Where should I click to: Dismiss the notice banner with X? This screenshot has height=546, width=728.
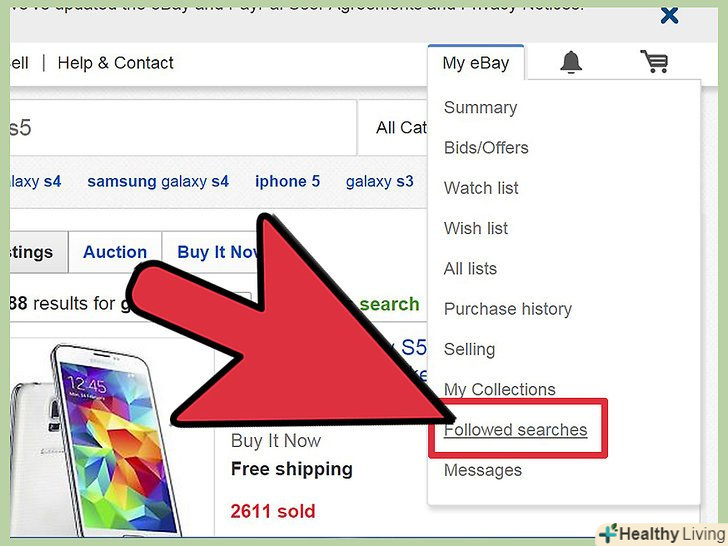coord(669,15)
